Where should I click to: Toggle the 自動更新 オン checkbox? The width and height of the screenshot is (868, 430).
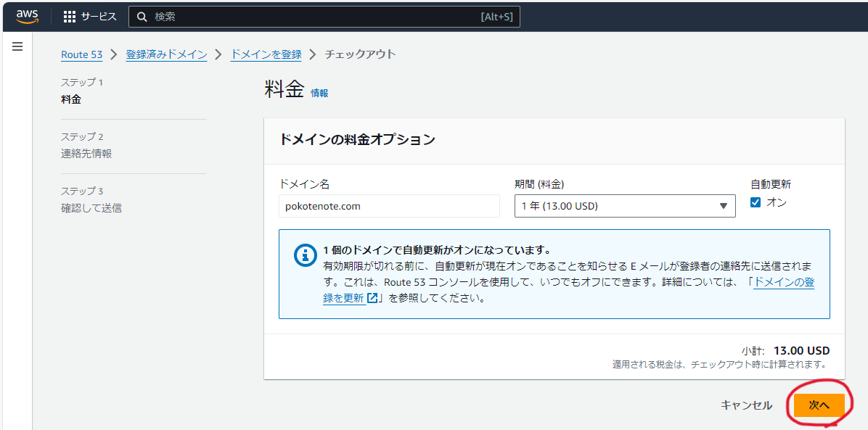(x=755, y=202)
